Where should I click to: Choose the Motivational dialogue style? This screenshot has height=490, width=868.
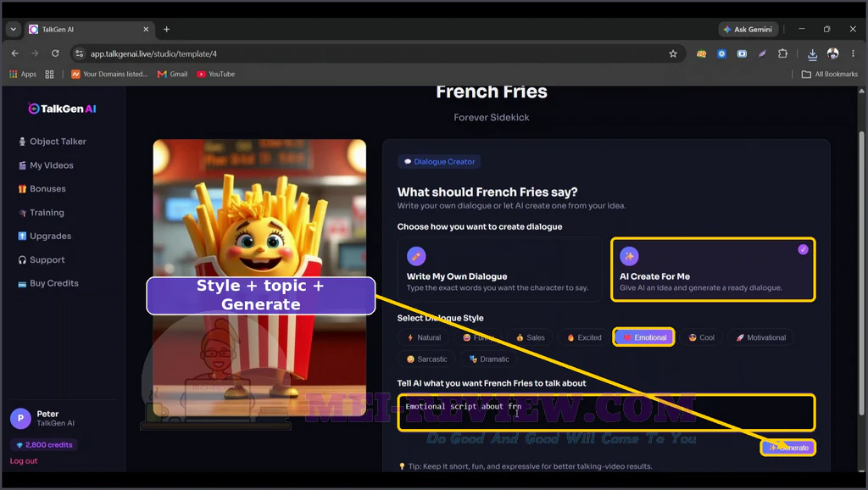tap(760, 337)
